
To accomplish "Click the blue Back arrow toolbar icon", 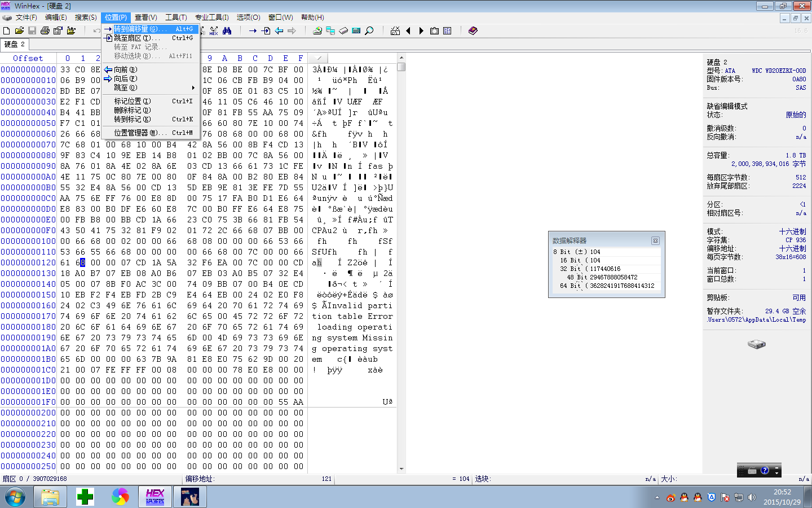I will pos(279,30).
